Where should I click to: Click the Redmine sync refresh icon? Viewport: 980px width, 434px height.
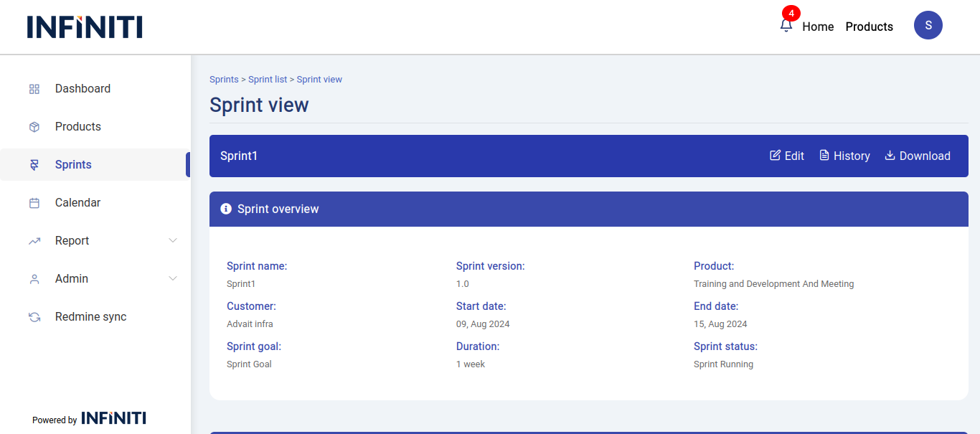click(x=34, y=317)
